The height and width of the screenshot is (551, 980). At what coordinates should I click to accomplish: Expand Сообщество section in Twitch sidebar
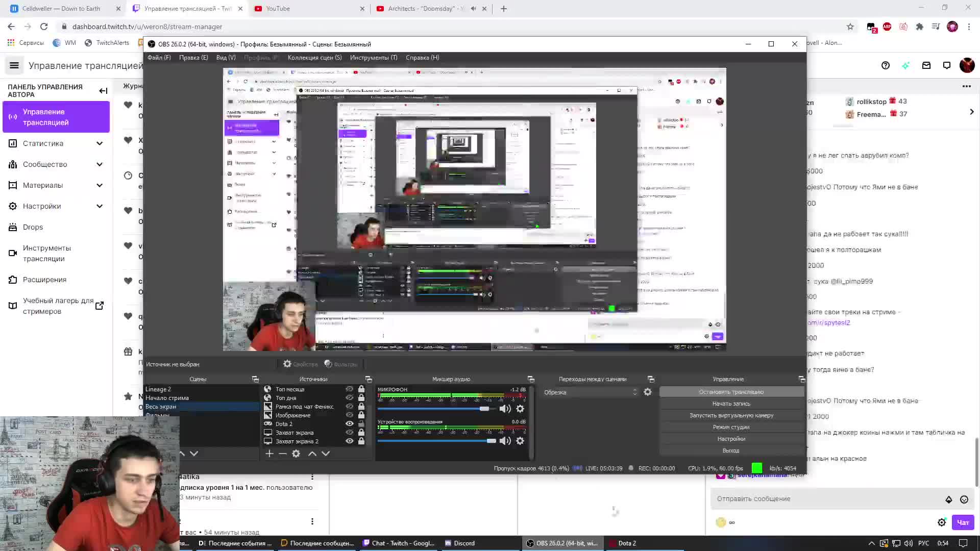click(x=100, y=164)
